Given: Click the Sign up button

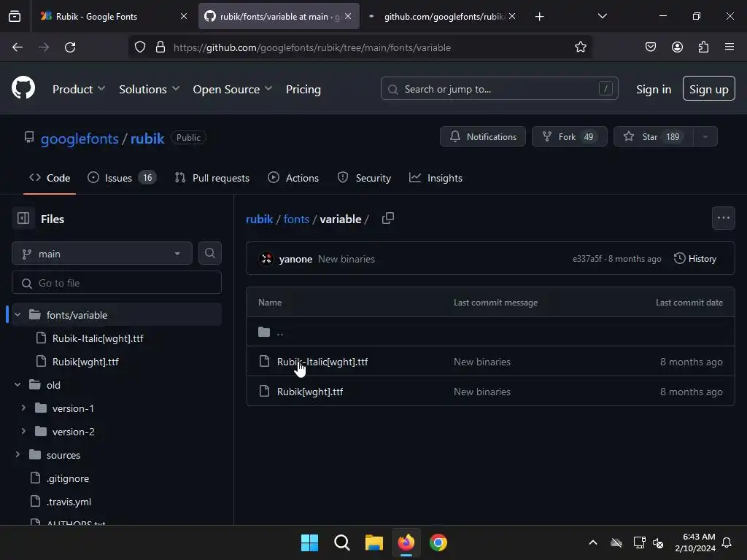Looking at the screenshot, I should 708,88.
